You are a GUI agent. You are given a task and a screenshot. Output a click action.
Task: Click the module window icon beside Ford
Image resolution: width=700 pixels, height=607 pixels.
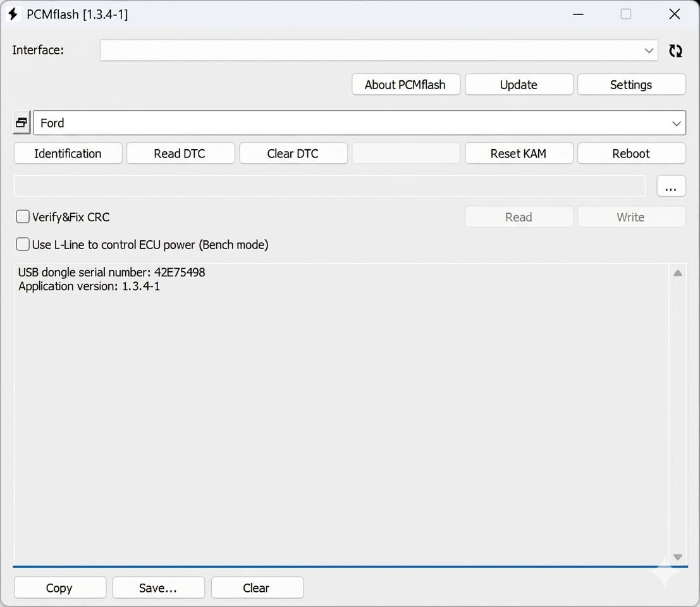[x=21, y=122]
